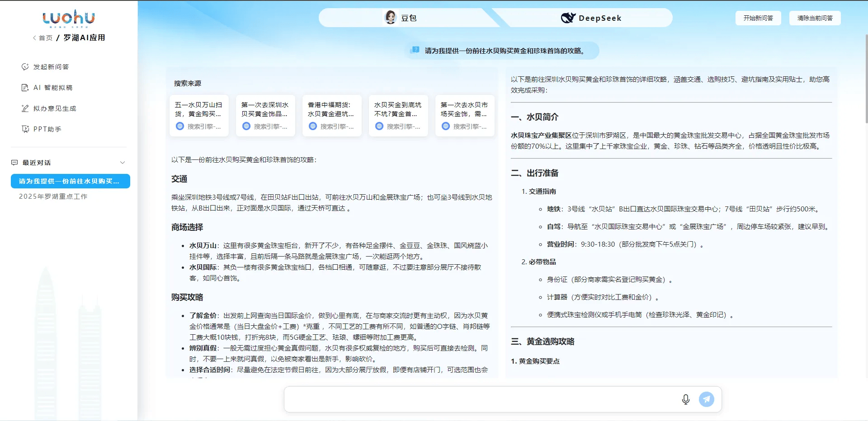Click the send message icon
The image size is (868, 421).
[707, 399]
